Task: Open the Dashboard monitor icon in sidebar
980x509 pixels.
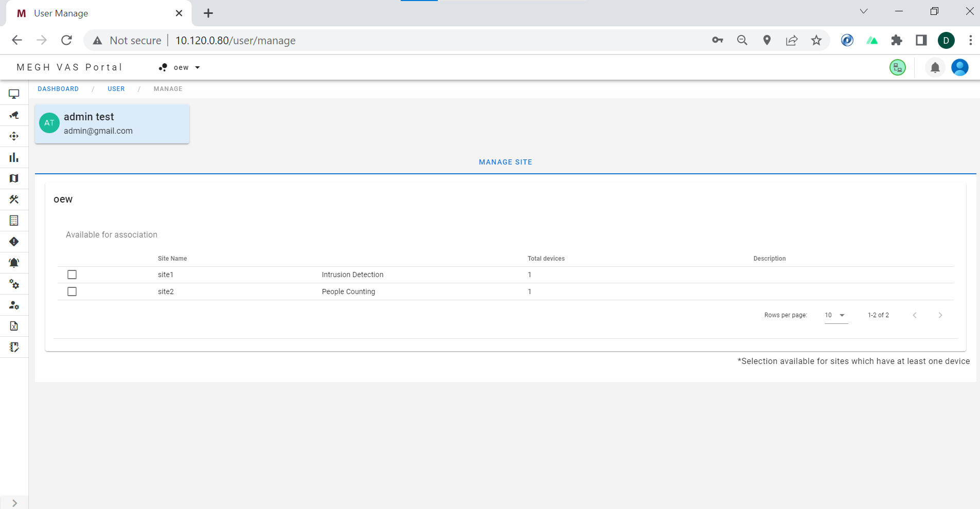Action: 14,94
